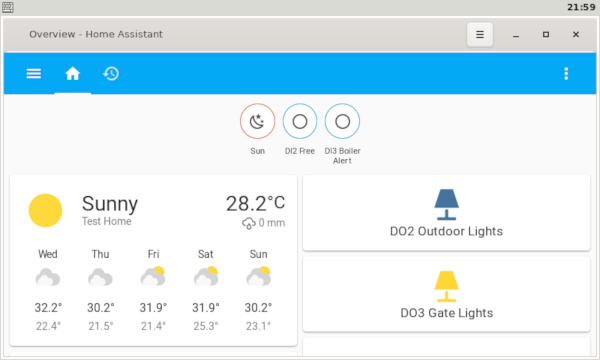Viewport: 600px width, 360px height.
Task: Click the yellow sunny weather icon
Action: 46,210
